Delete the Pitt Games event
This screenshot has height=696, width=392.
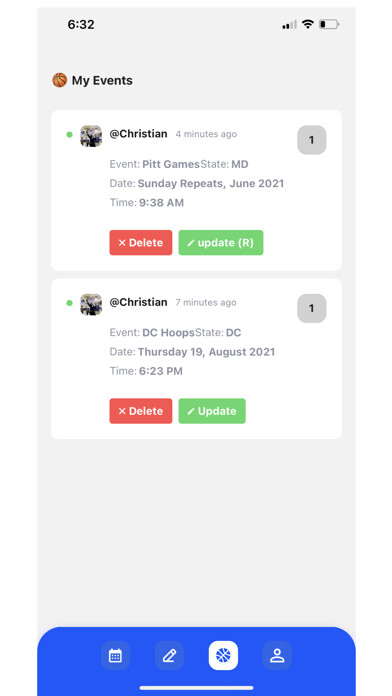click(x=141, y=243)
